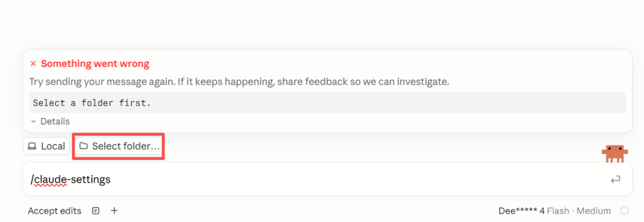The height and width of the screenshot is (222, 644).
Task: Click the circle indicator beside Medium
Action: tap(624, 211)
